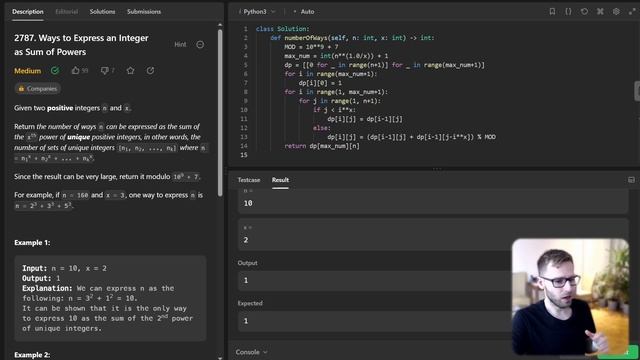Click the n input value 10 field
Viewport: 640px width, 360px height.
tap(433, 203)
